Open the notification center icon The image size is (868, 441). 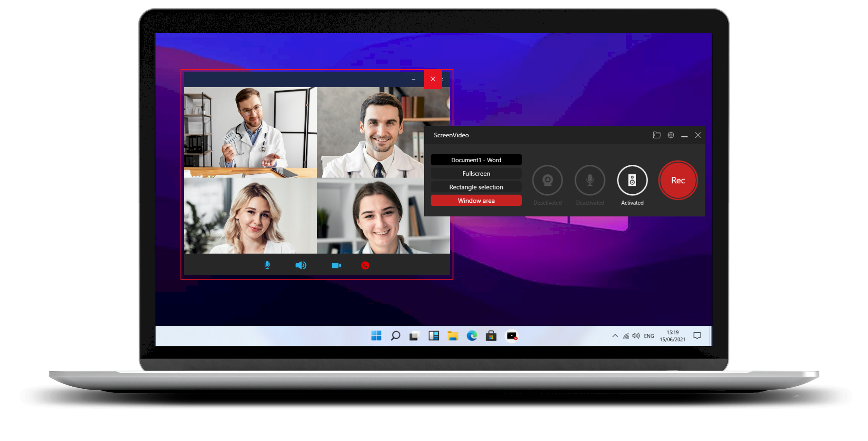[697, 336]
